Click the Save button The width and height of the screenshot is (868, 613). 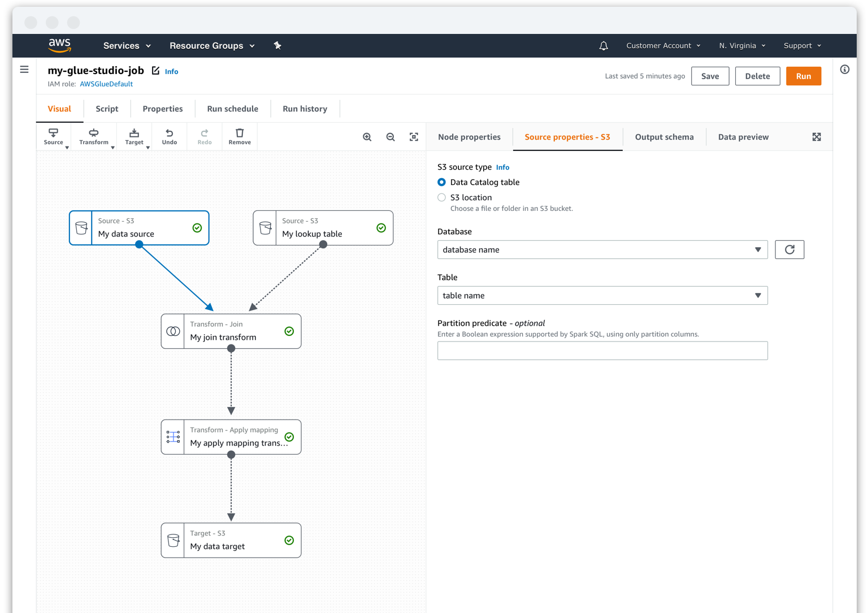[710, 76]
